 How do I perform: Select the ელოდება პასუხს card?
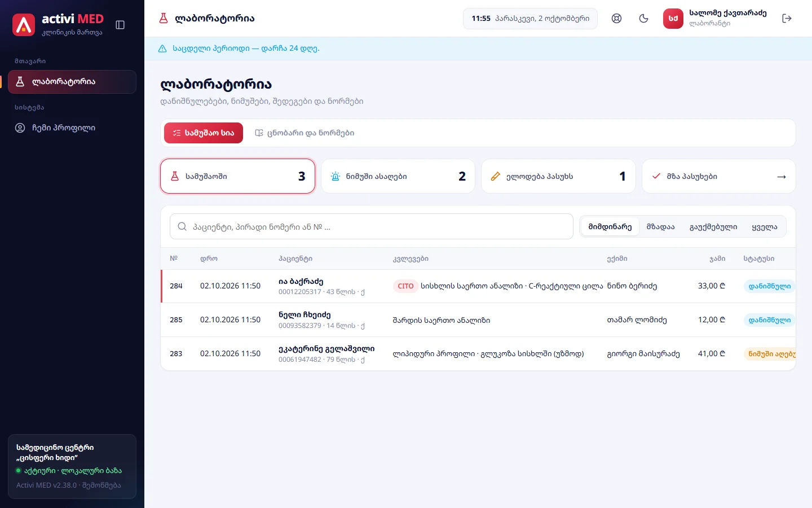pyautogui.click(x=559, y=176)
